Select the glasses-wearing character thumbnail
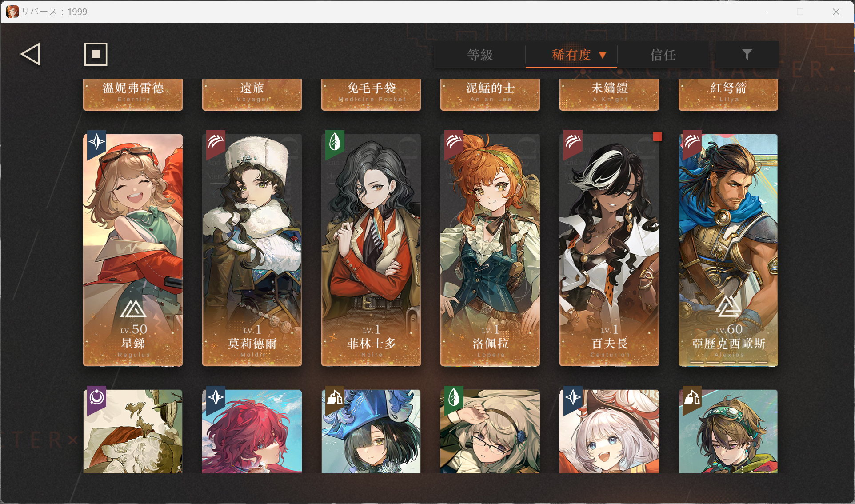855x504 pixels. pos(490,431)
